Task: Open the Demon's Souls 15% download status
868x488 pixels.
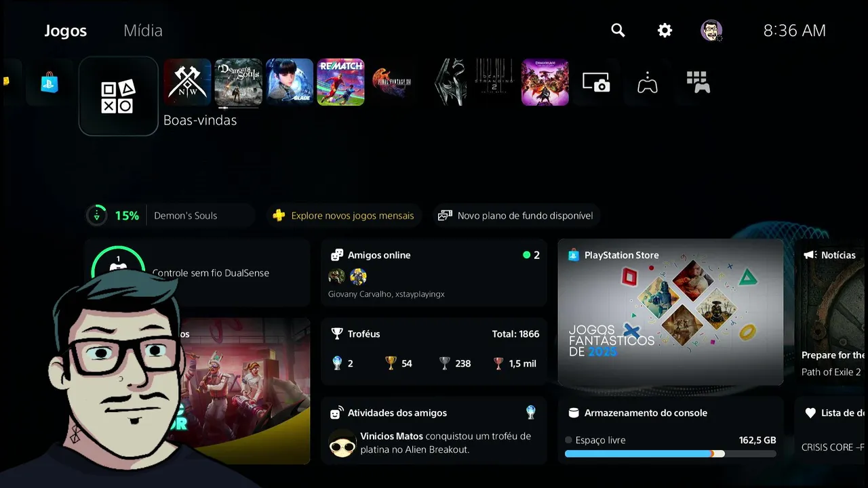Action: tap(170, 216)
